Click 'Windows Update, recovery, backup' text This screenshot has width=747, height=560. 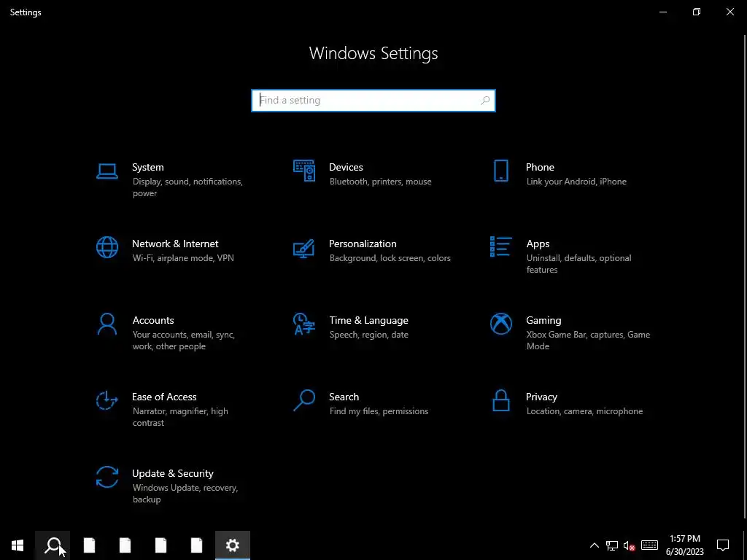[185, 494]
